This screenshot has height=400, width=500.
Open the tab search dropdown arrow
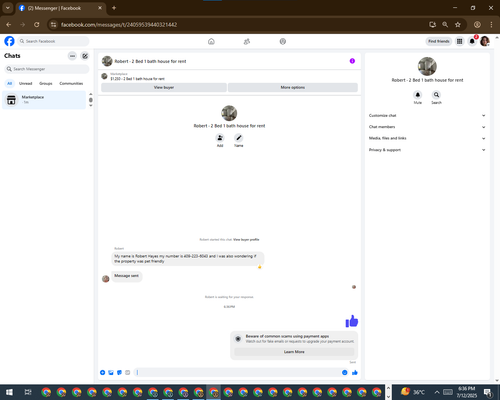click(7, 8)
